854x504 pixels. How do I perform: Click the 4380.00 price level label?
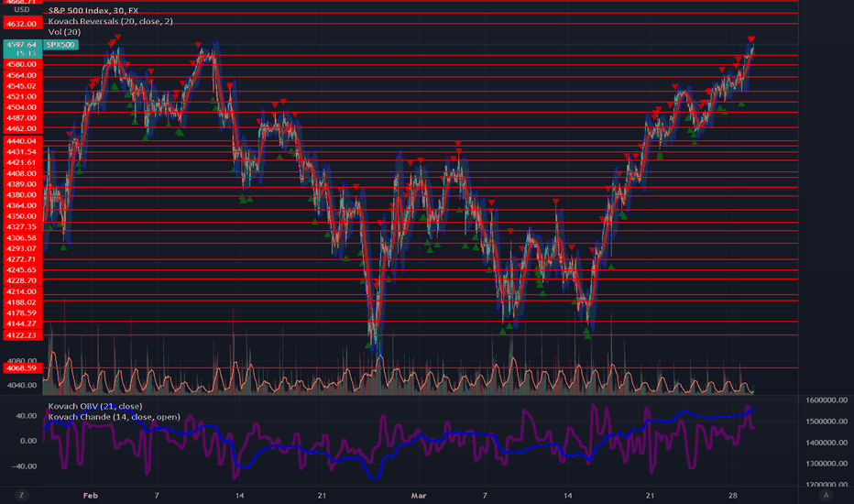tap(22, 194)
